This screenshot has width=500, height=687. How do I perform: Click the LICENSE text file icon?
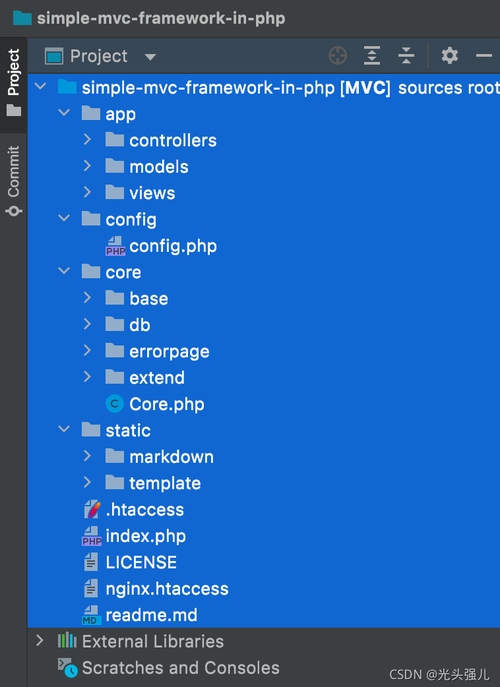pyautogui.click(x=91, y=562)
